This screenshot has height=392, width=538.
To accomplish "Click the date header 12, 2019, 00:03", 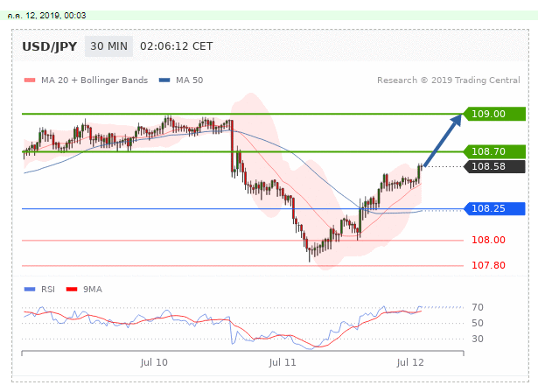I will (46, 16).
